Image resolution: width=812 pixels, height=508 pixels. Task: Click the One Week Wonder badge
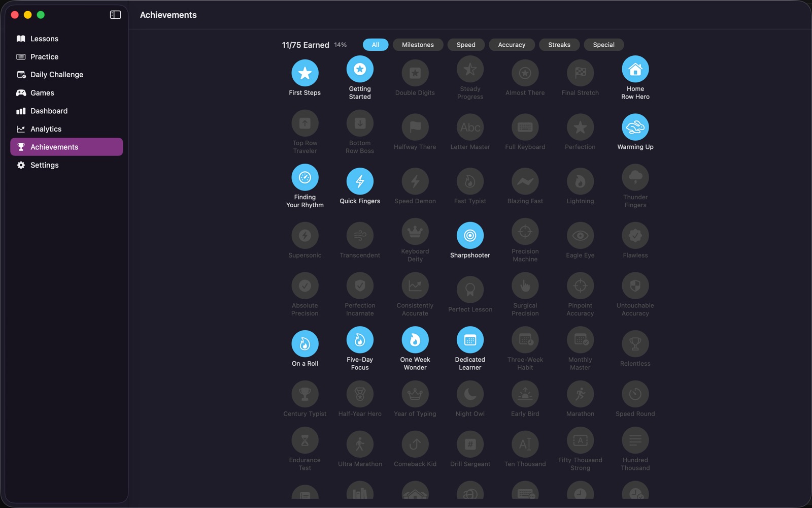pos(415,340)
